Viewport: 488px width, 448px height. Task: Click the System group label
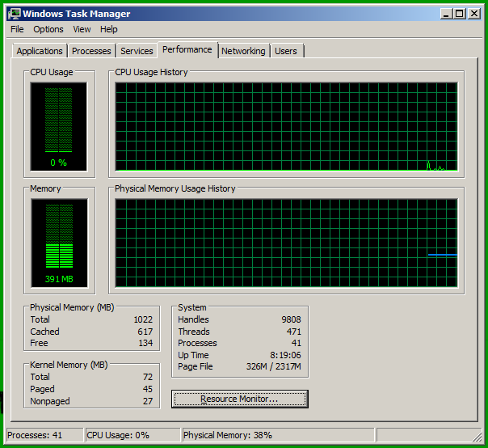click(x=192, y=307)
